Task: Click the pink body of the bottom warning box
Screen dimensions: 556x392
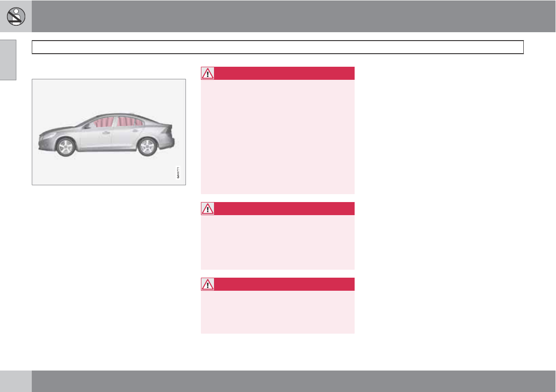Action: coord(278,312)
